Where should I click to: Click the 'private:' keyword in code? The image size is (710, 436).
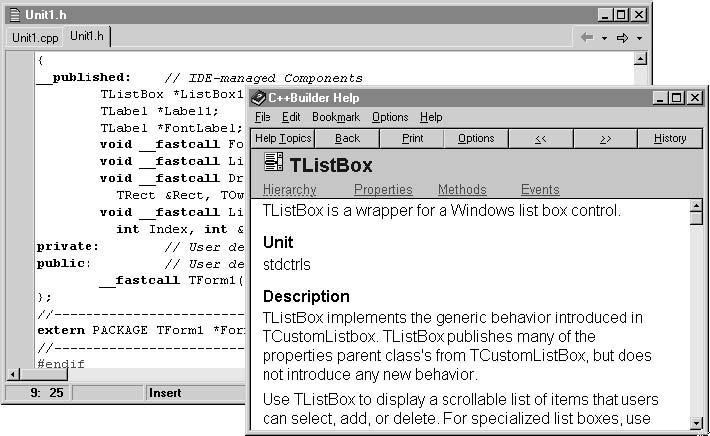[x=68, y=246]
